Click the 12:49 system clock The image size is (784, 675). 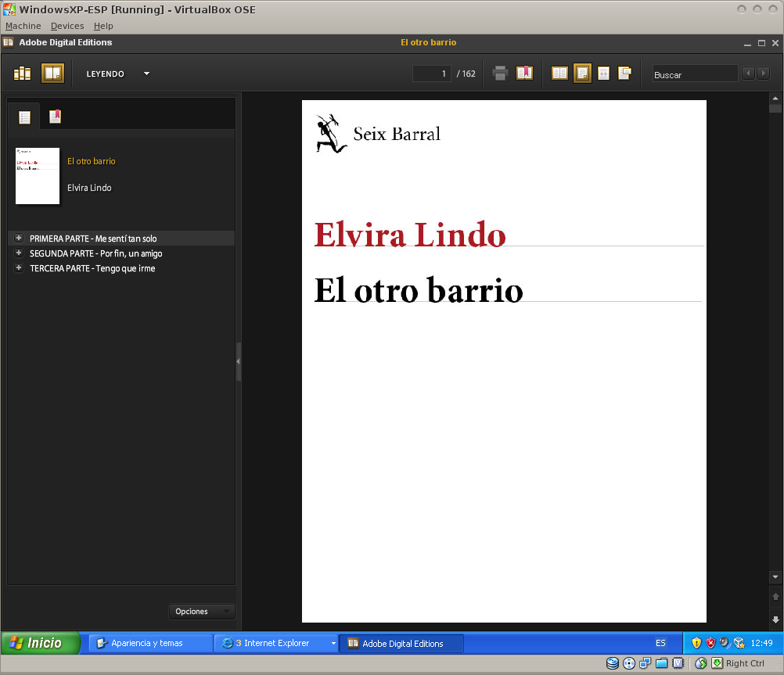(x=761, y=643)
